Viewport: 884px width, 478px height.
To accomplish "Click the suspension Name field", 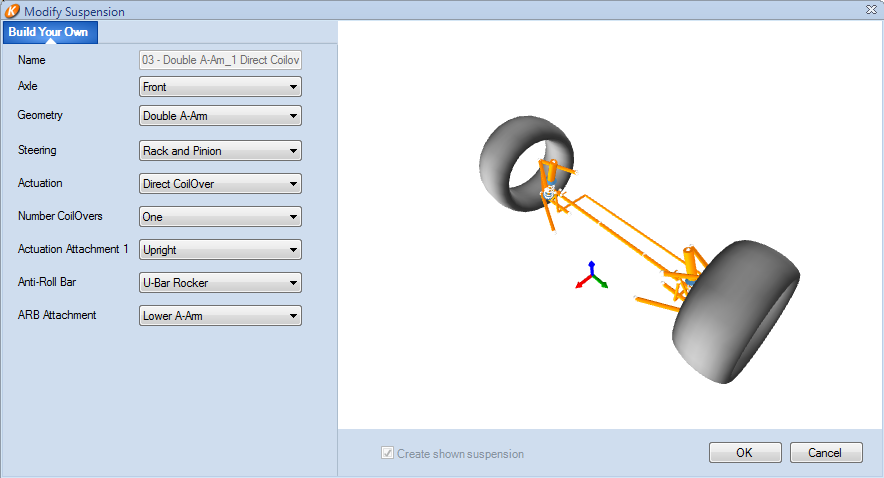I will [x=220, y=60].
